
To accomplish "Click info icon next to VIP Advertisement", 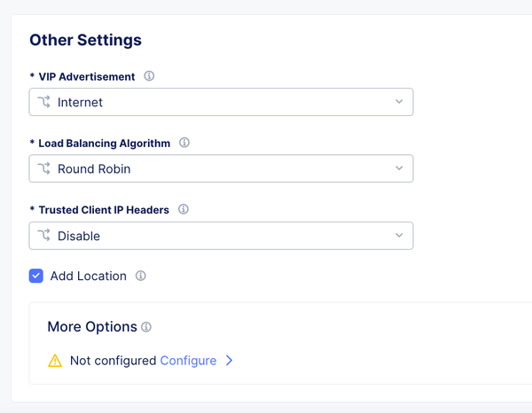I will tap(149, 76).
